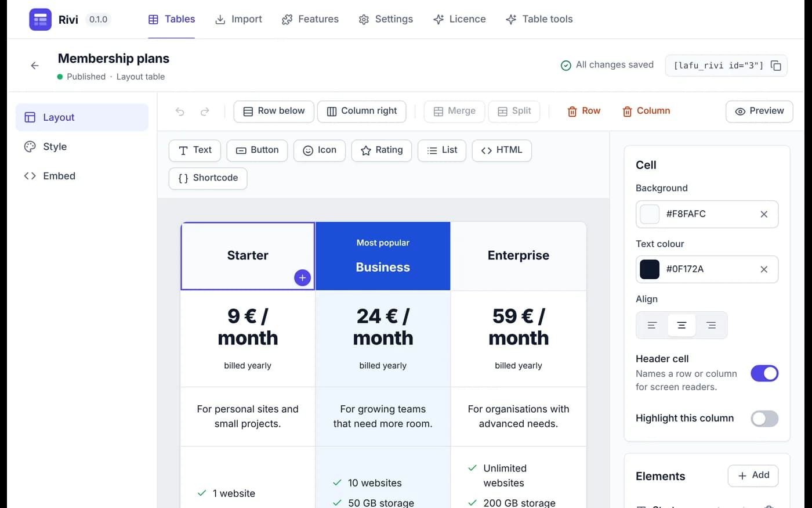Select the Layout sidebar section
The height and width of the screenshot is (508, 812).
(82, 117)
